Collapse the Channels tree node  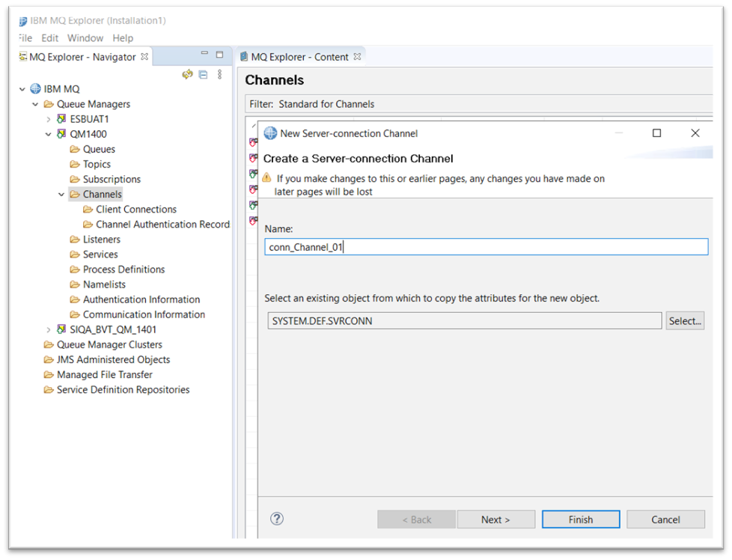62,194
